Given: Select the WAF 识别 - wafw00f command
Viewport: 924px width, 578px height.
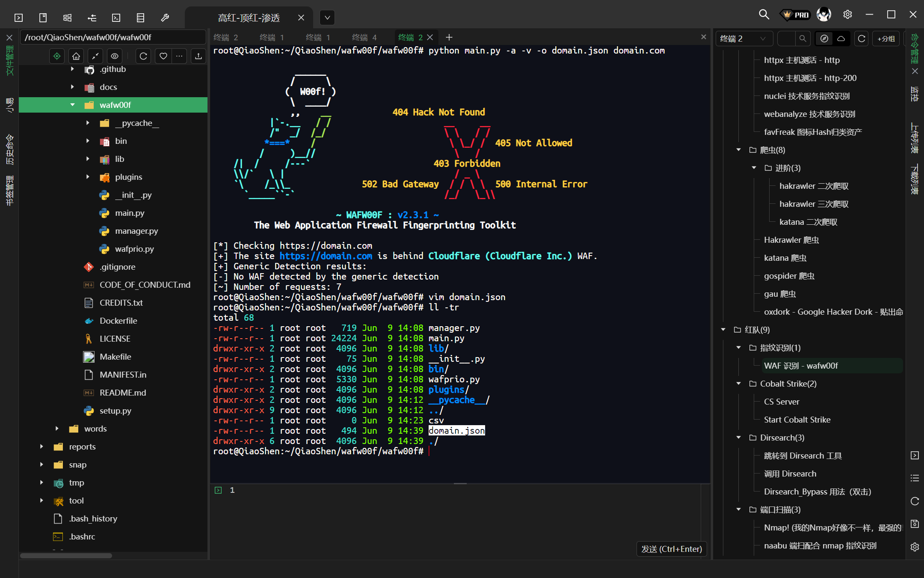Looking at the screenshot, I should click(801, 366).
